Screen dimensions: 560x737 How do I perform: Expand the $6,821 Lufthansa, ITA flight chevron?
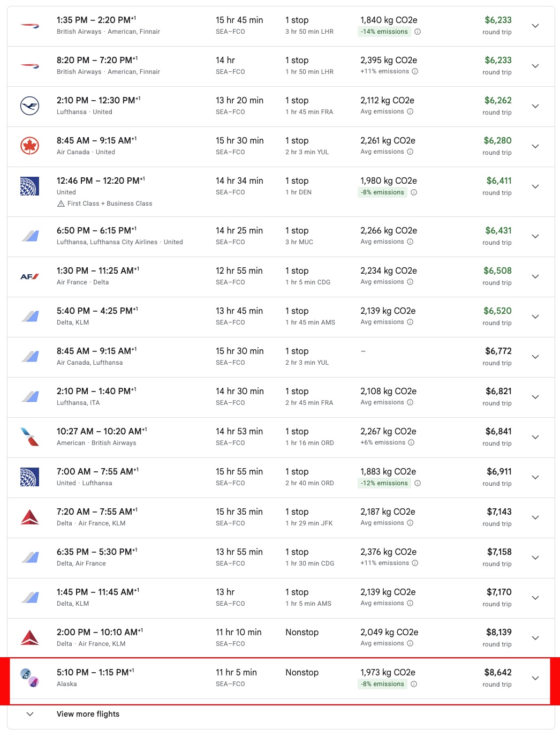pyautogui.click(x=535, y=397)
